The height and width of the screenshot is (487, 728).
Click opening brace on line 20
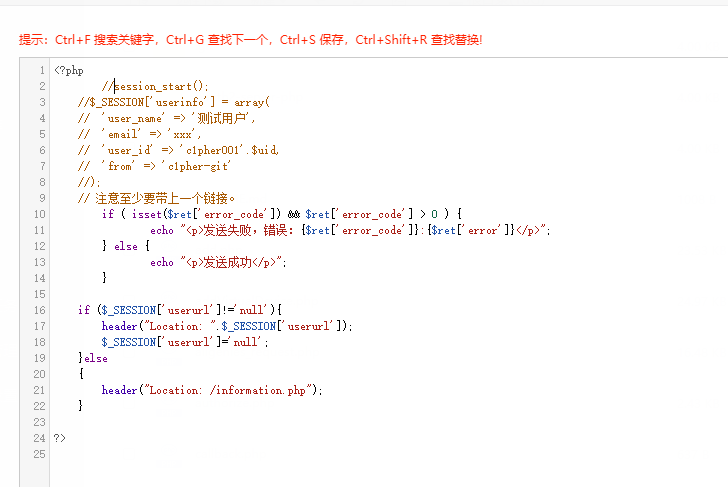click(81, 374)
